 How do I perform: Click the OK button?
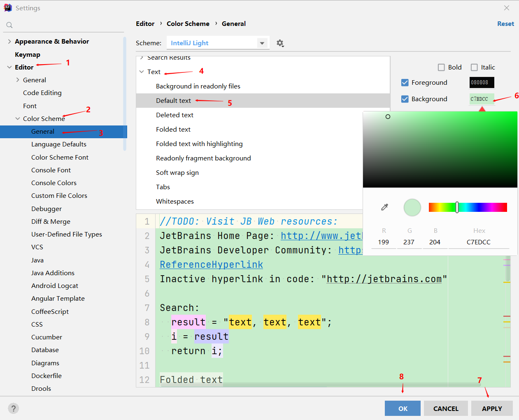(x=403, y=408)
